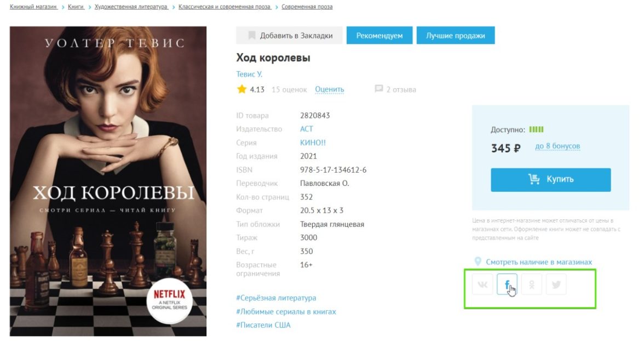Show bonus details до 8 бонусов
This screenshot has height=341, width=644.
[557, 146]
